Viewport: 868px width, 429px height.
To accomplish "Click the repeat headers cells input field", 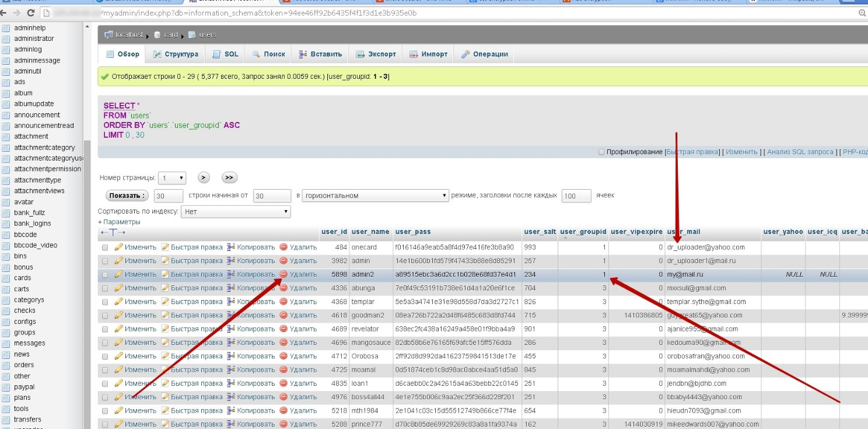I will (x=576, y=196).
